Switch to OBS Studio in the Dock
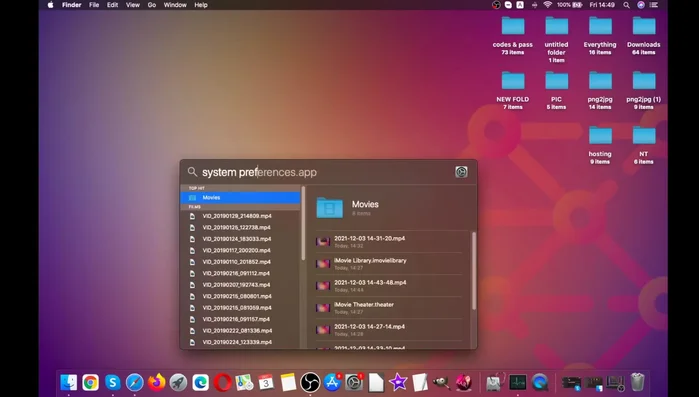The width and height of the screenshot is (699, 397). [x=310, y=382]
